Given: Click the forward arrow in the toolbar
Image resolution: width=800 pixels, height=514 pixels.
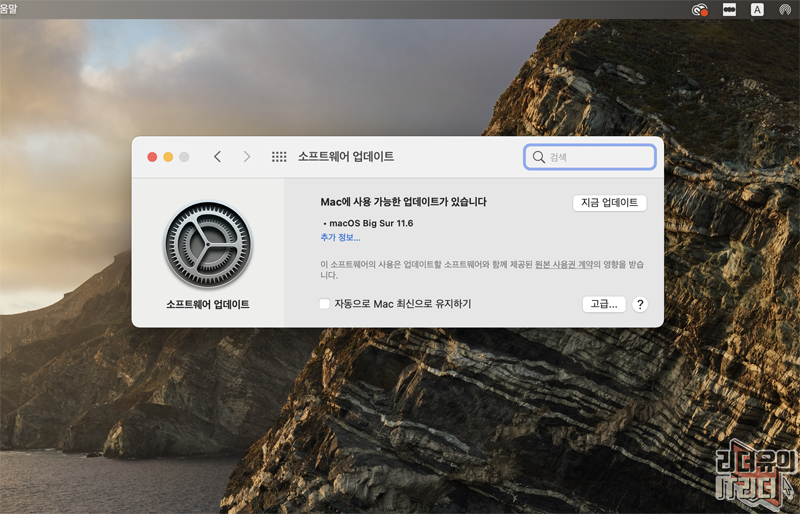Looking at the screenshot, I should pyautogui.click(x=247, y=157).
